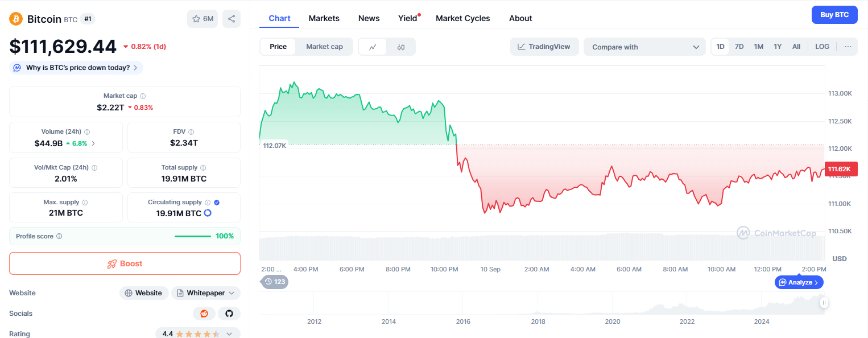
Task: Set chart range to 7D
Action: tap(739, 47)
